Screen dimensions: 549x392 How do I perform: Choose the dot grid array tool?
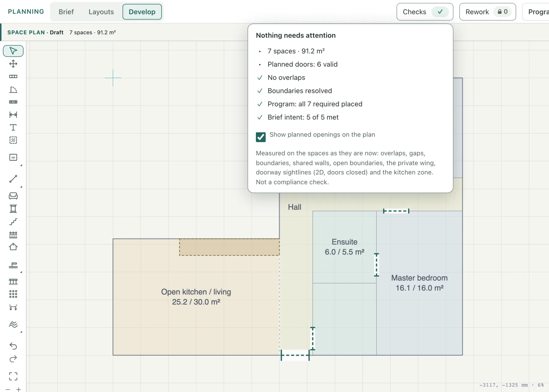13,294
